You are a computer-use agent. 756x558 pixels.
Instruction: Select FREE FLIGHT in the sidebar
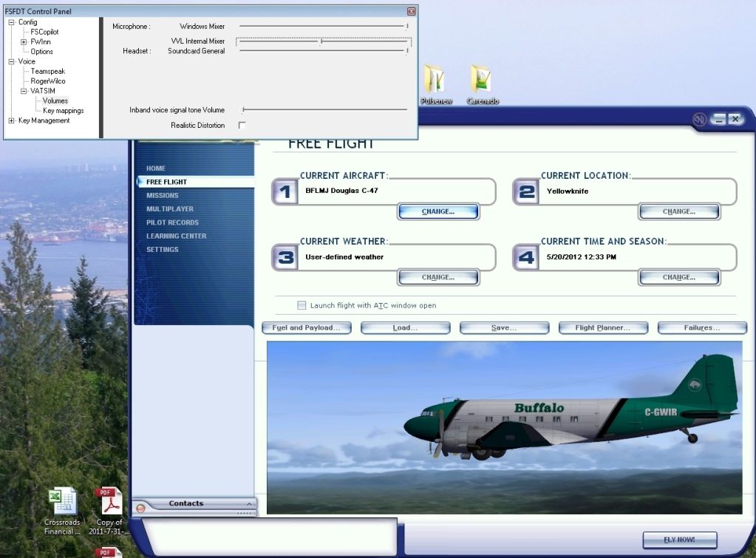[x=166, y=182]
